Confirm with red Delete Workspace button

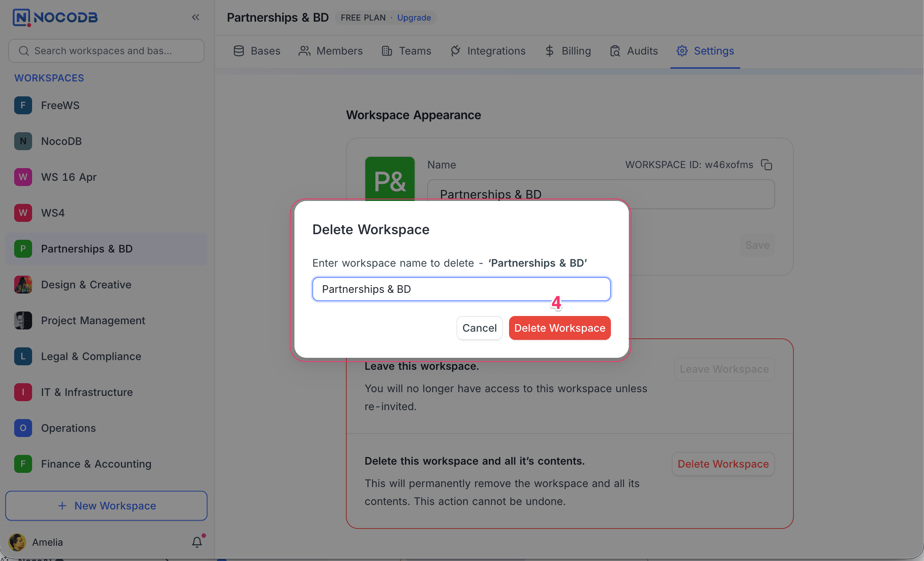point(559,328)
